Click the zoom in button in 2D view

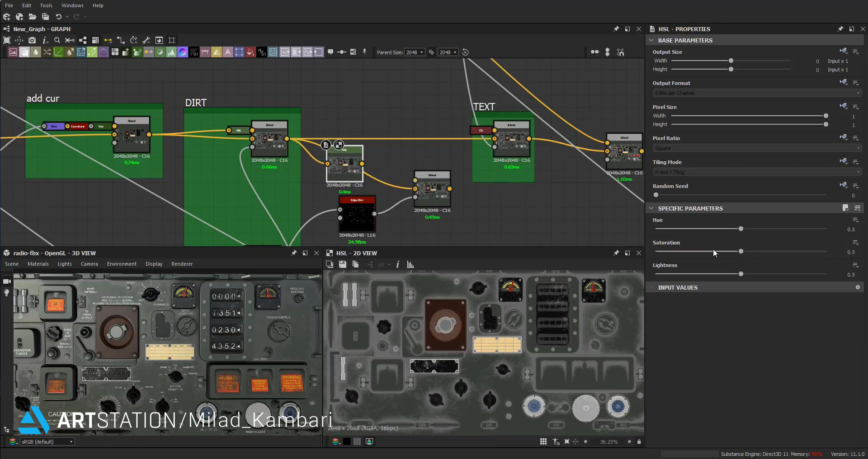click(x=629, y=441)
